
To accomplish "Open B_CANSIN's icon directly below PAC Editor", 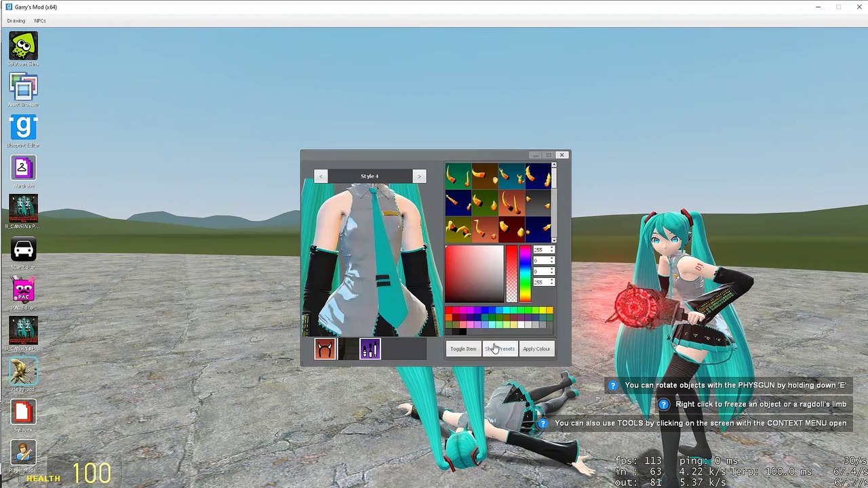I will (x=23, y=331).
